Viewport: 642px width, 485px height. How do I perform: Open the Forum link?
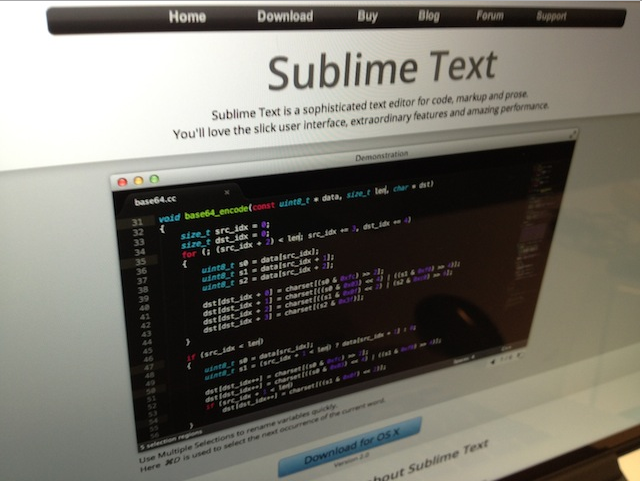click(490, 16)
